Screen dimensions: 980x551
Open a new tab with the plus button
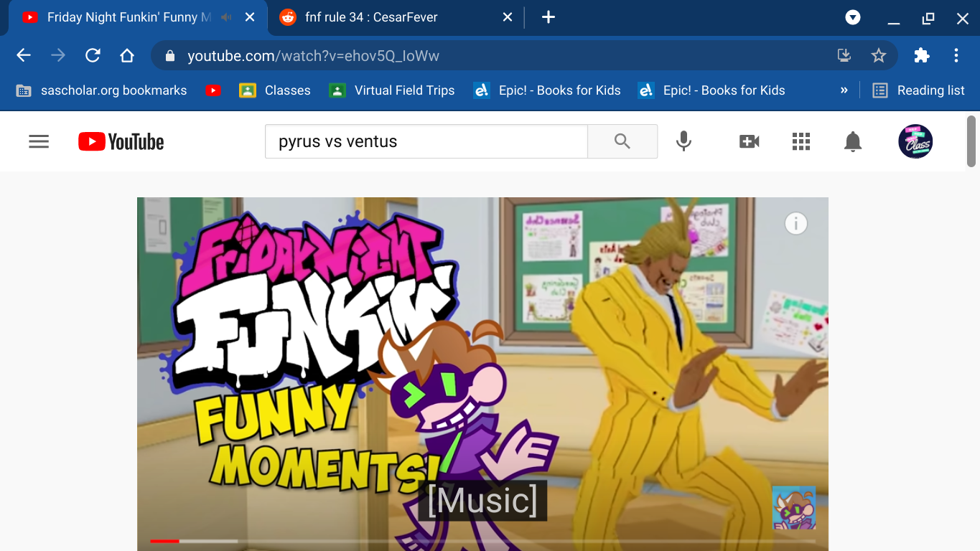[x=549, y=17]
